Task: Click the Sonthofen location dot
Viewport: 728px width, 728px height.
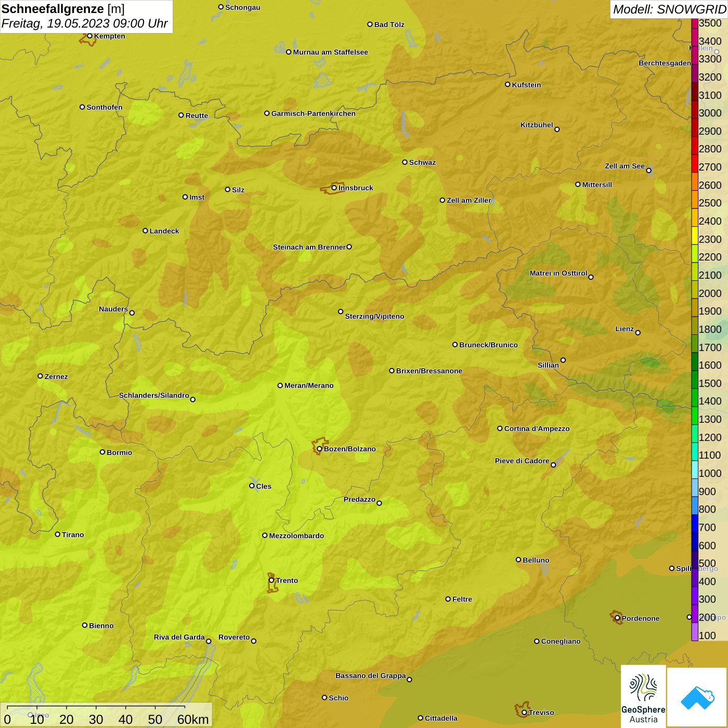Action: tap(82, 107)
